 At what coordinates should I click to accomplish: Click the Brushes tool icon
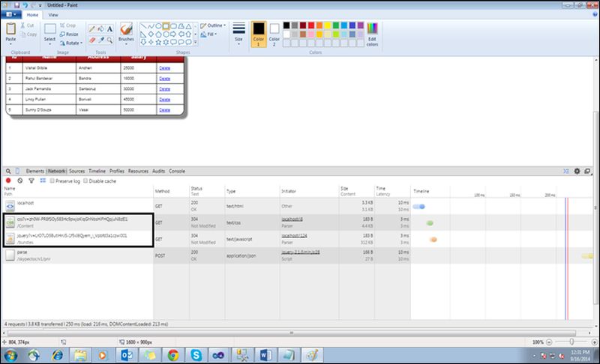click(126, 29)
